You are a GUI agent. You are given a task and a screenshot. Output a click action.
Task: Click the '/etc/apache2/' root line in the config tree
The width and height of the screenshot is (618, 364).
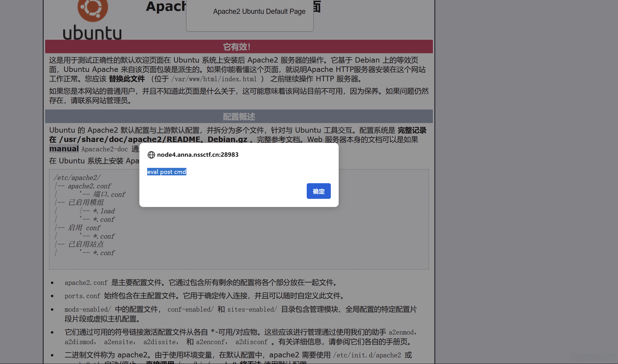point(77,178)
